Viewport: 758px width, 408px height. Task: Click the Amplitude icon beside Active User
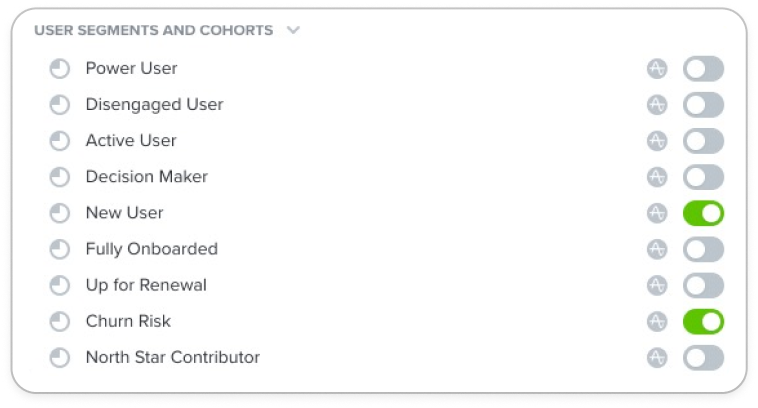pos(657,141)
